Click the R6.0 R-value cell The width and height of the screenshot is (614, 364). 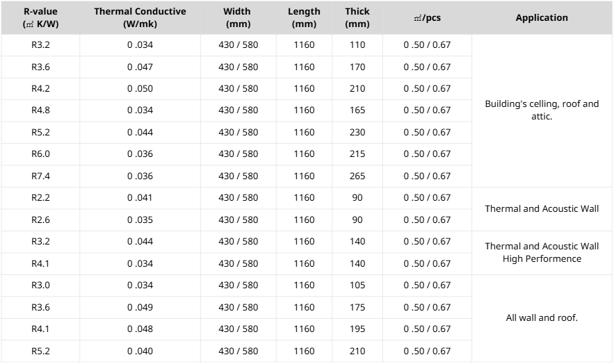[40, 154]
